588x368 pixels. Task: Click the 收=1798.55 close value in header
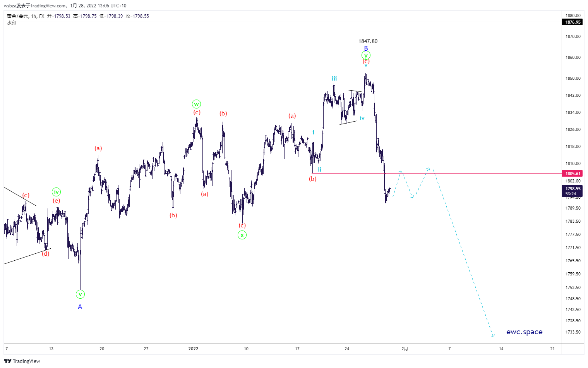coord(137,16)
